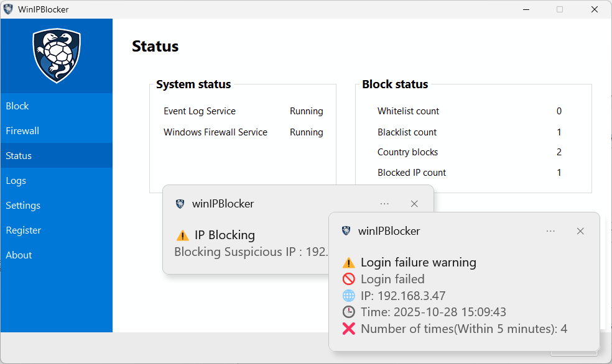612x364 pixels.
Task: Open the About page
Action: click(19, 255)
